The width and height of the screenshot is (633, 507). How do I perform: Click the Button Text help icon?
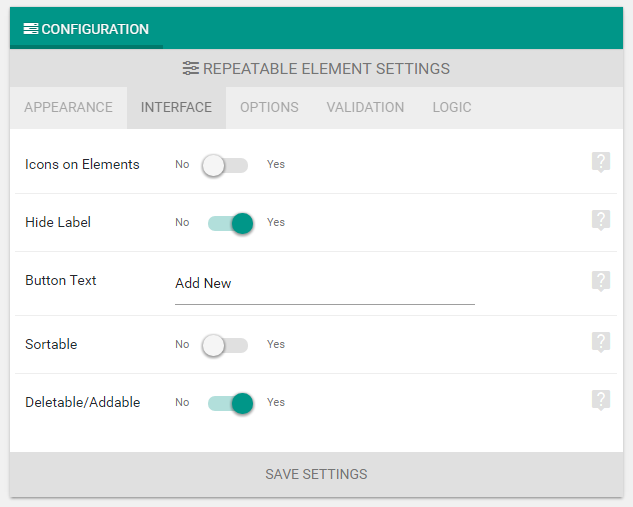[x=601, y=281]
